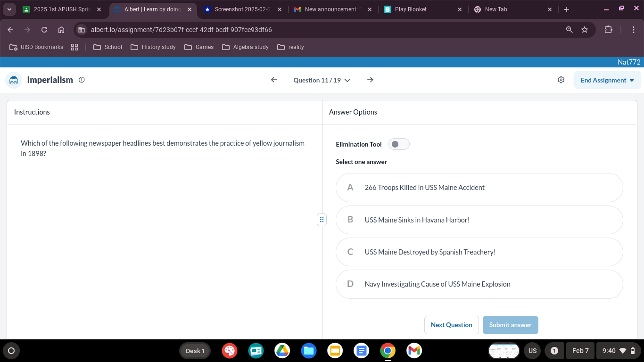Close the Play Blooket tab

[459, 9]
